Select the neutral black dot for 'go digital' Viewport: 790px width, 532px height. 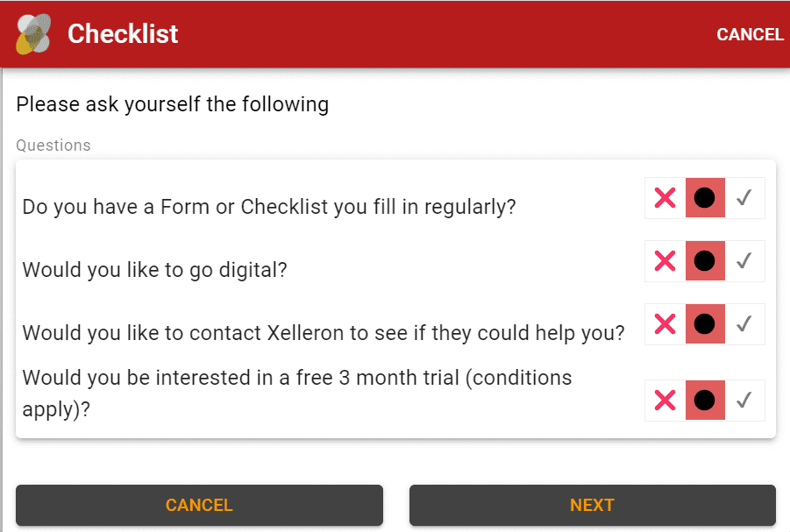tap(705, 260)
